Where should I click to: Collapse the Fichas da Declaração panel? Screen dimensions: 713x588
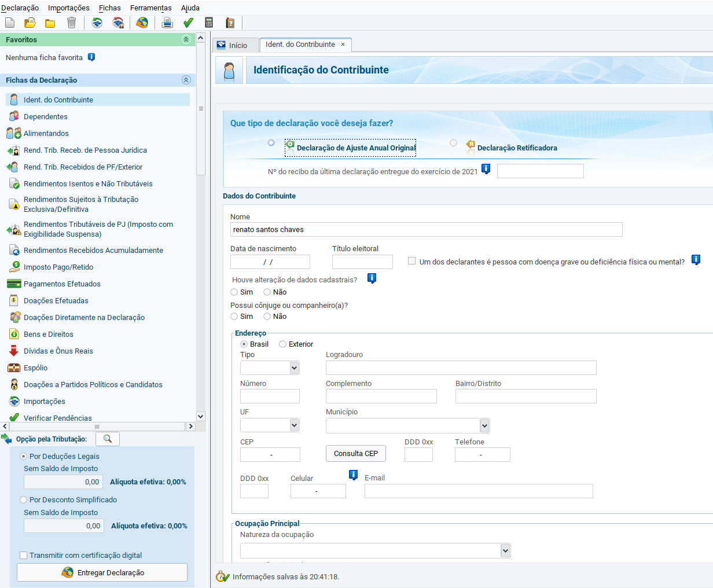point(186,80)
